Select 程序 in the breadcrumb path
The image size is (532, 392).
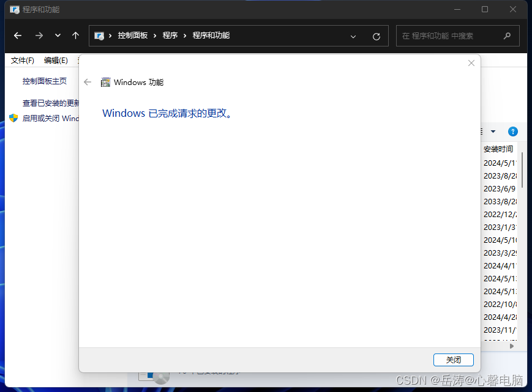(170, 35)
